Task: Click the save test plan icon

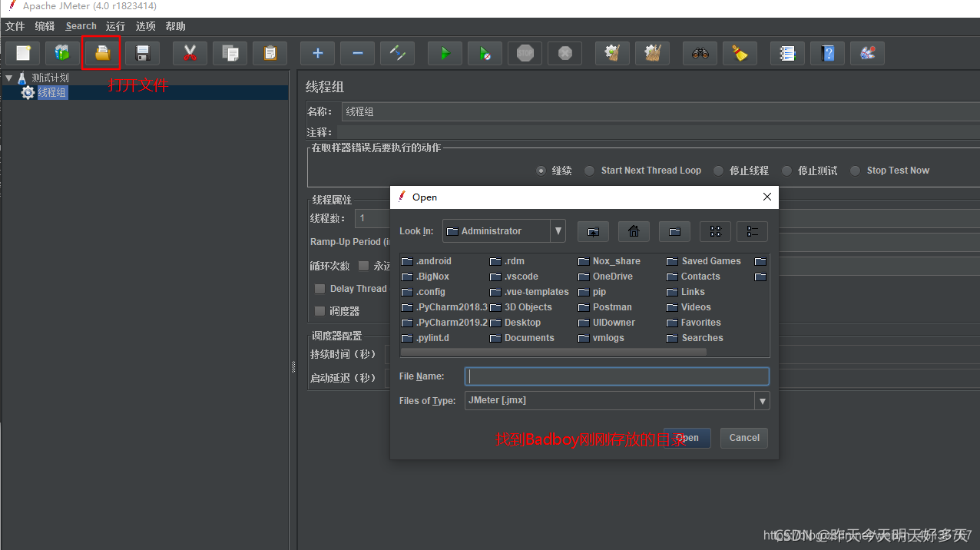Action: pos(142,53)
